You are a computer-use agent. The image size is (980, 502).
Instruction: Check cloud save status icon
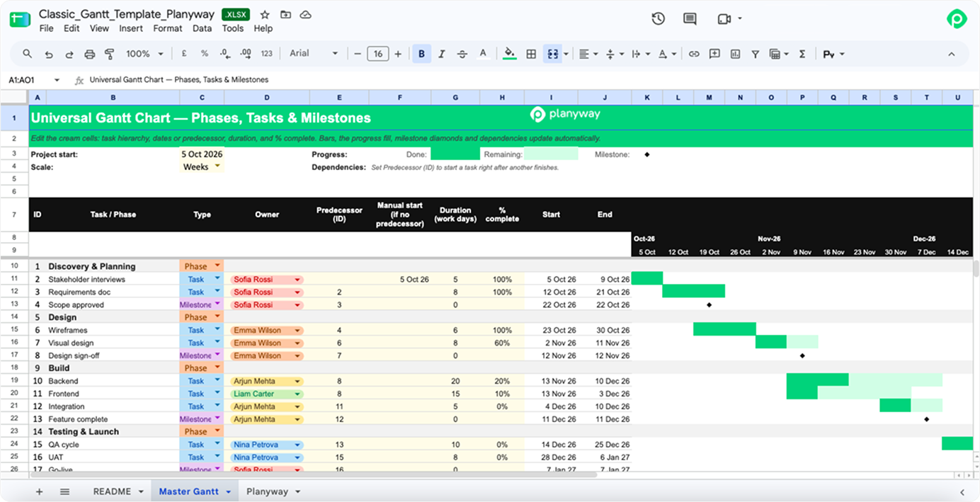[x=306, y=15]
